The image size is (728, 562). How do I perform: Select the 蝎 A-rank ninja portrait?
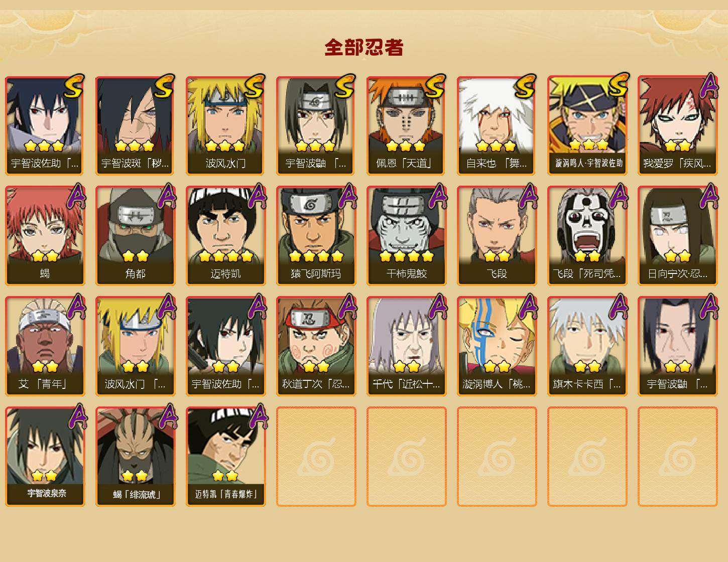45,236
